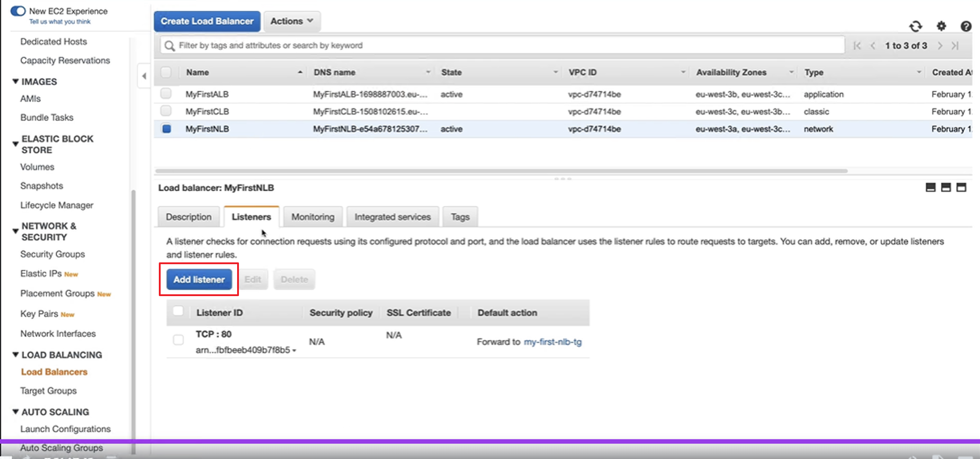
Task: Sort by the Name column arrow
Action: tap(300, 72)
